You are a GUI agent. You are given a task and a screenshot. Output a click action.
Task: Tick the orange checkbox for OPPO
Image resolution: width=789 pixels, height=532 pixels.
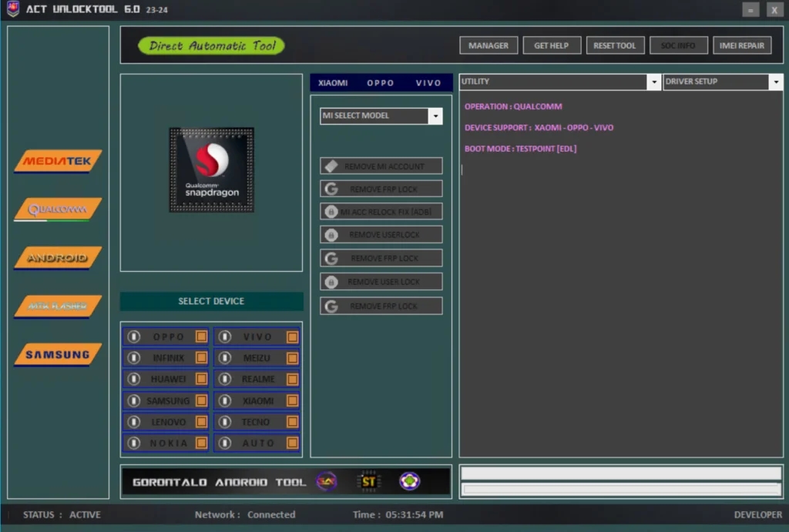(x=201, y=336)
